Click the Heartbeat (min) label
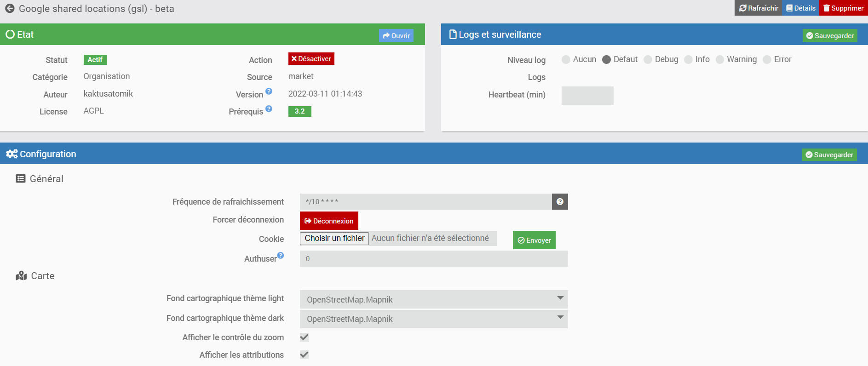Image resolution: width=868 pixels, height=366 pixels. 517,95
